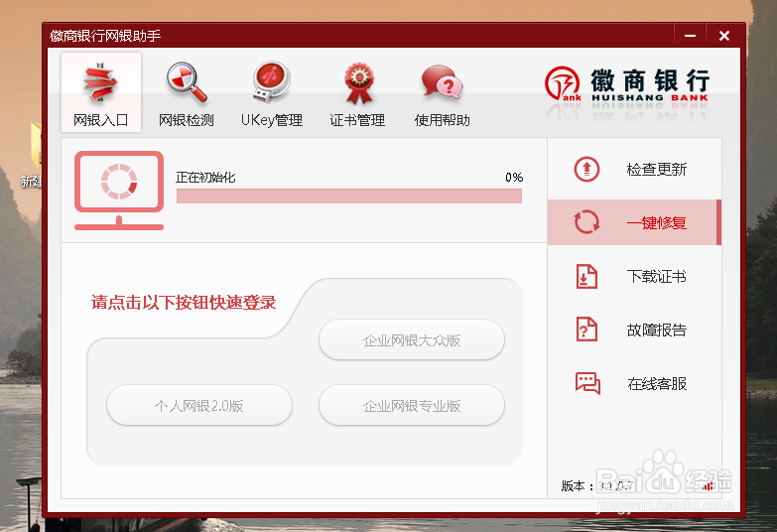Click the 下载证书 download document icon
The width and height of the screenshot is (777, 532).
coord(586,276)
